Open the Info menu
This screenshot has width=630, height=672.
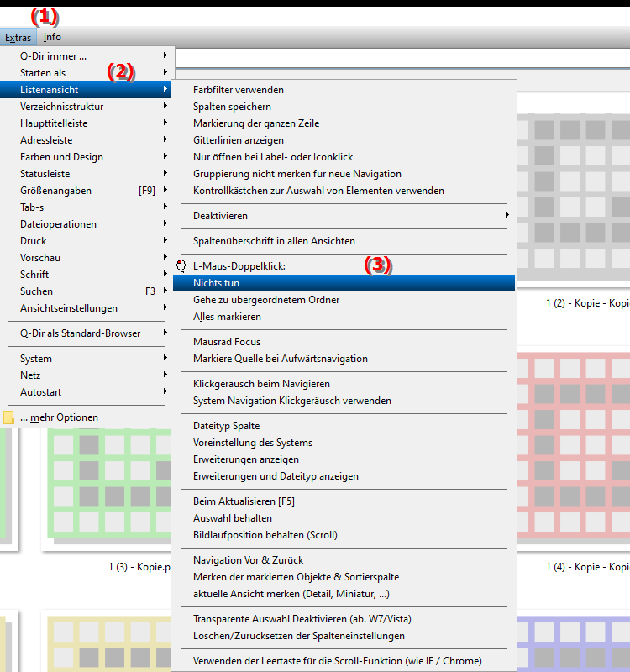52,37
